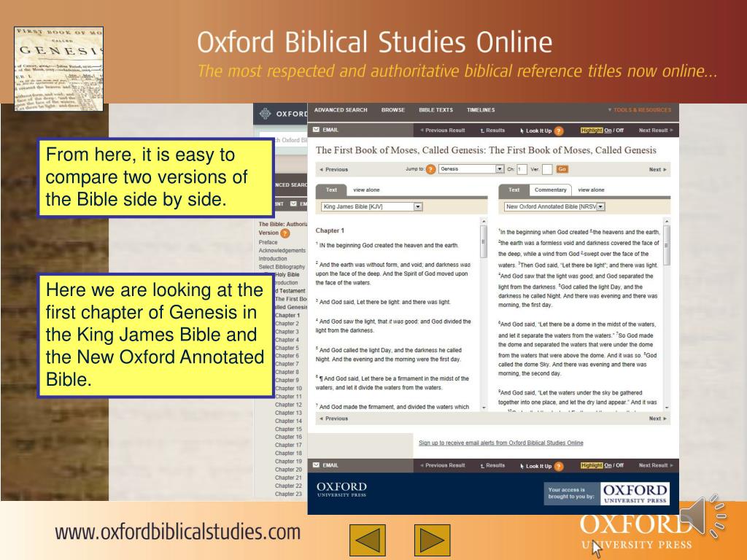747x560 pixels.
Task: Open Chapter 10 in sidebar tree
Action: (x=288, y=388)
